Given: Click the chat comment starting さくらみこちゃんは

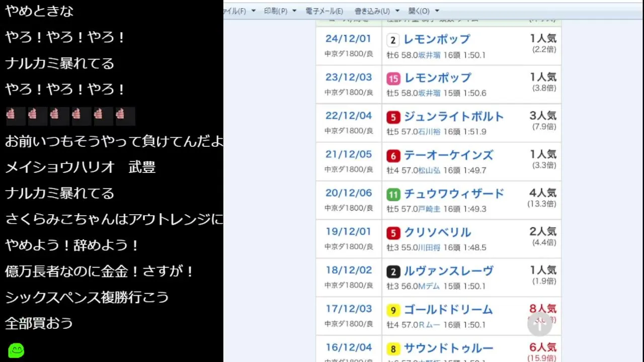Looking at the screenshot, I should pos(114,219).
